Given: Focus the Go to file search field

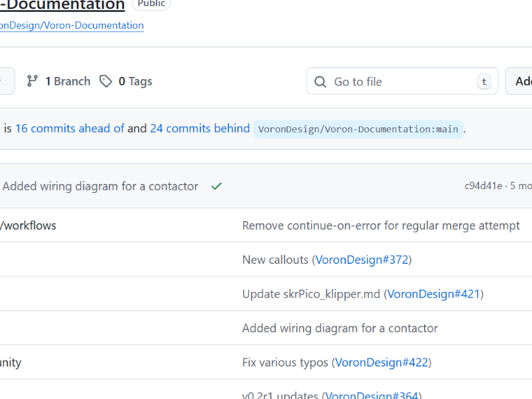Looking at the screenshot, I should [399, 82].
